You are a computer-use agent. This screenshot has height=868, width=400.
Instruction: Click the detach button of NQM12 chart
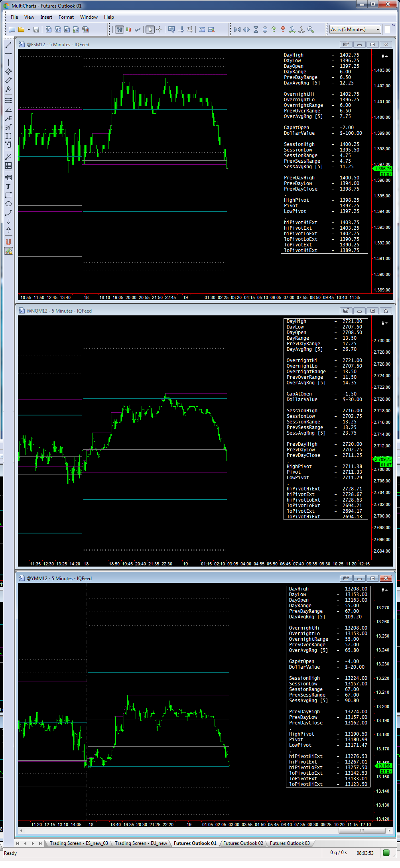click(346, 311)
